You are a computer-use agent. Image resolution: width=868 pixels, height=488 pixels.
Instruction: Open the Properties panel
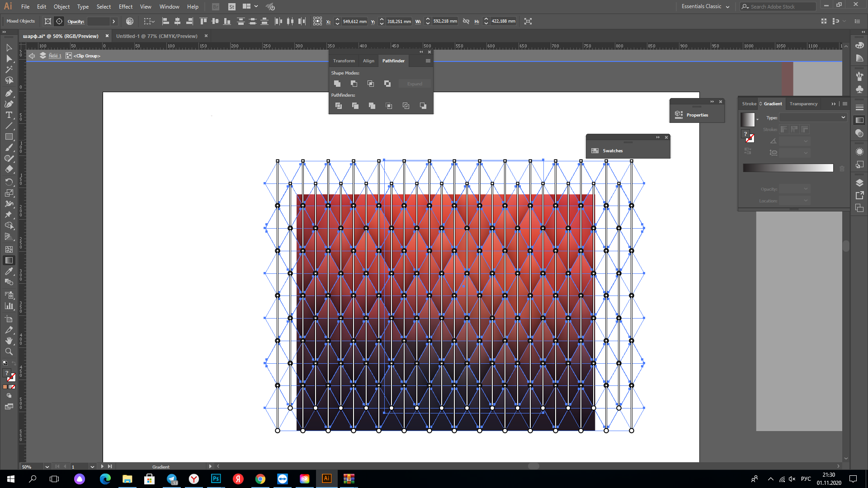[x=697, y=115]
